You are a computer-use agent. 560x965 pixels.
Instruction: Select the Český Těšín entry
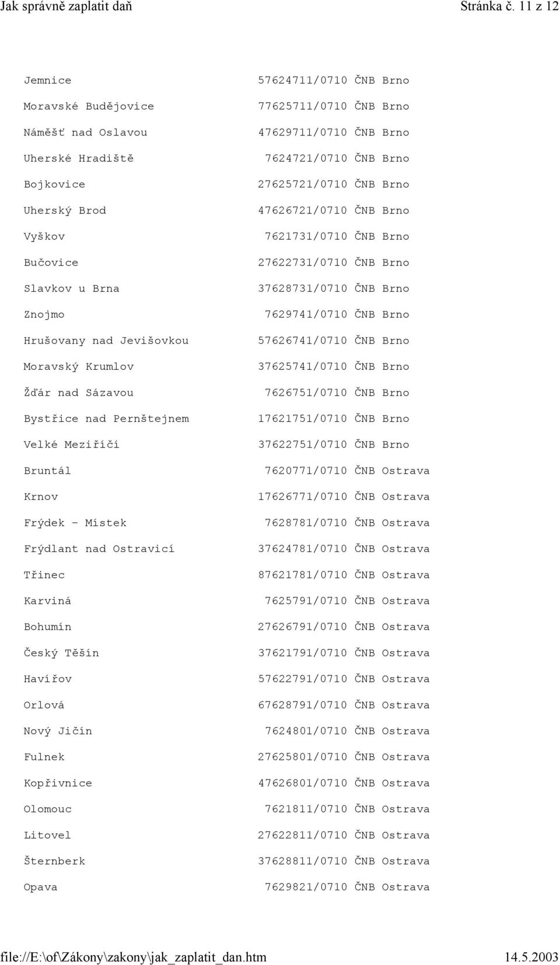[x=61, y=653]
